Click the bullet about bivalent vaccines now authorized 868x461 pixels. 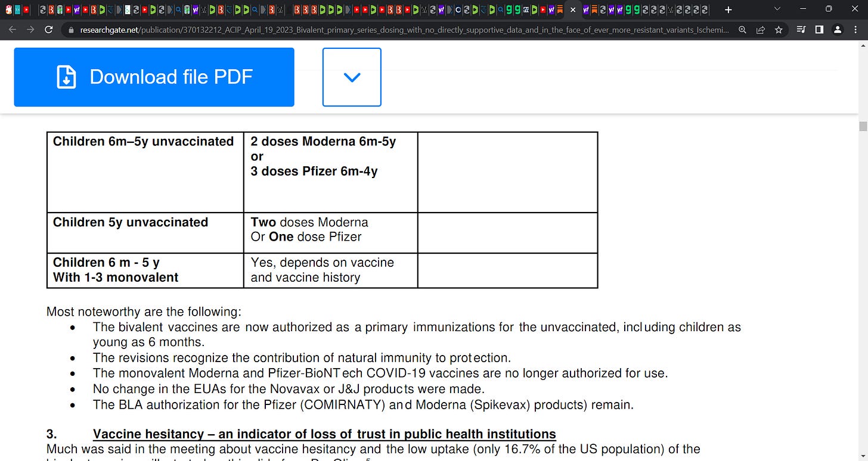(417, 334)
